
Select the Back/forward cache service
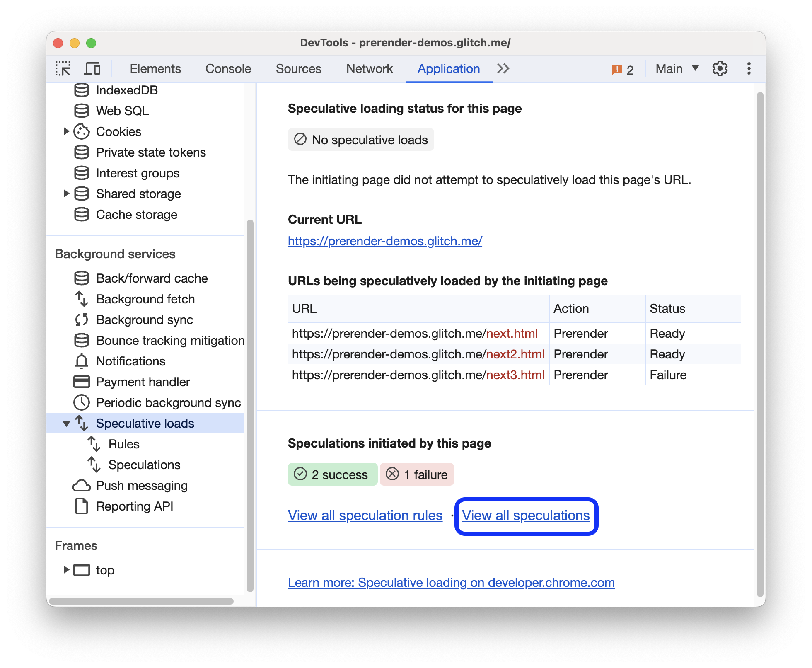(x=152, y=278)
